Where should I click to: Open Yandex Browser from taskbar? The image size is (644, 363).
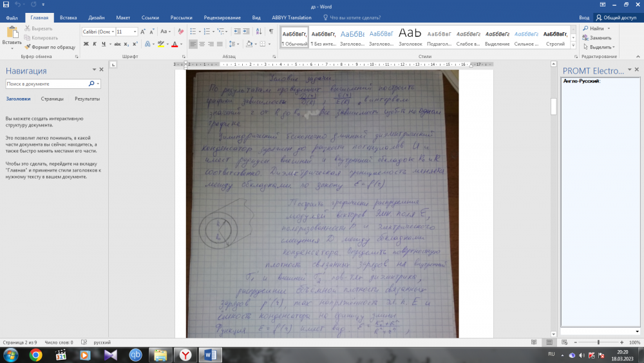tap(185, 355)
